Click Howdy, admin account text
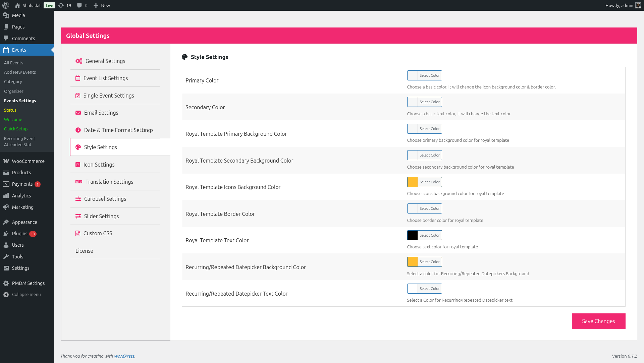 point(619,5)
